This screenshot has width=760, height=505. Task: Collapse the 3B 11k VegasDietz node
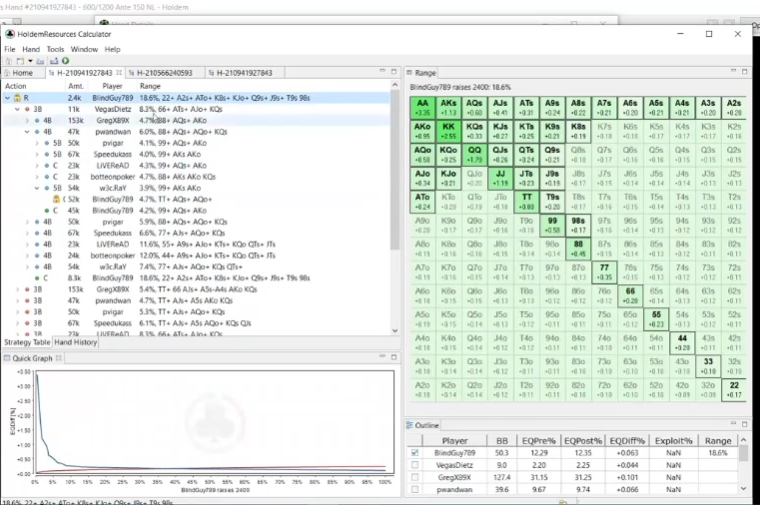pyautogui.click(x=17, y=110)
